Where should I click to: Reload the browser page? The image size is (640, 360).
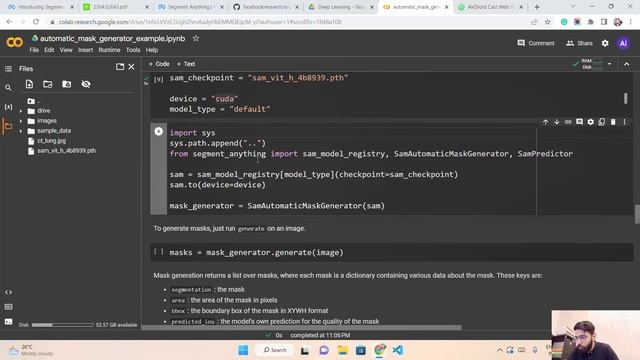[36, 22]
